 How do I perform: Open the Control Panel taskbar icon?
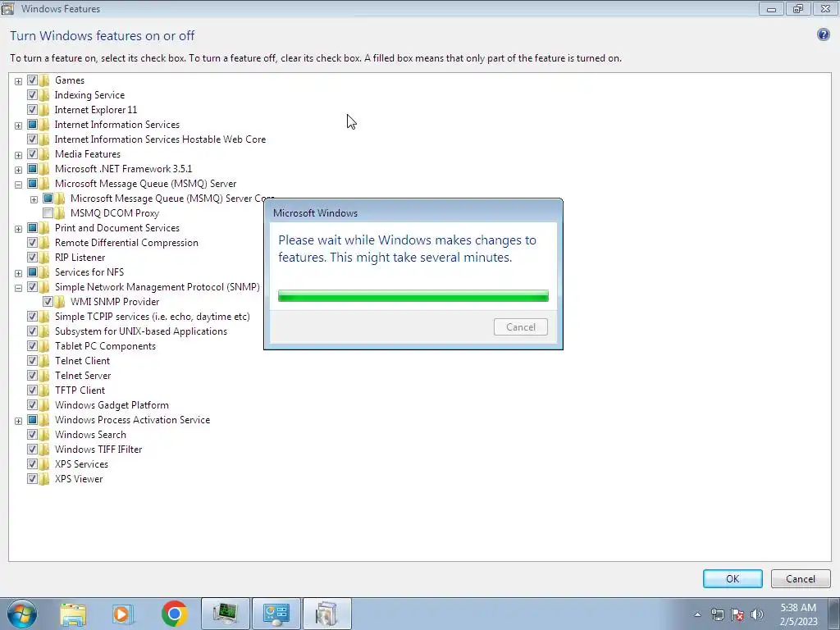pyautogui.click(x=276, y=614)
